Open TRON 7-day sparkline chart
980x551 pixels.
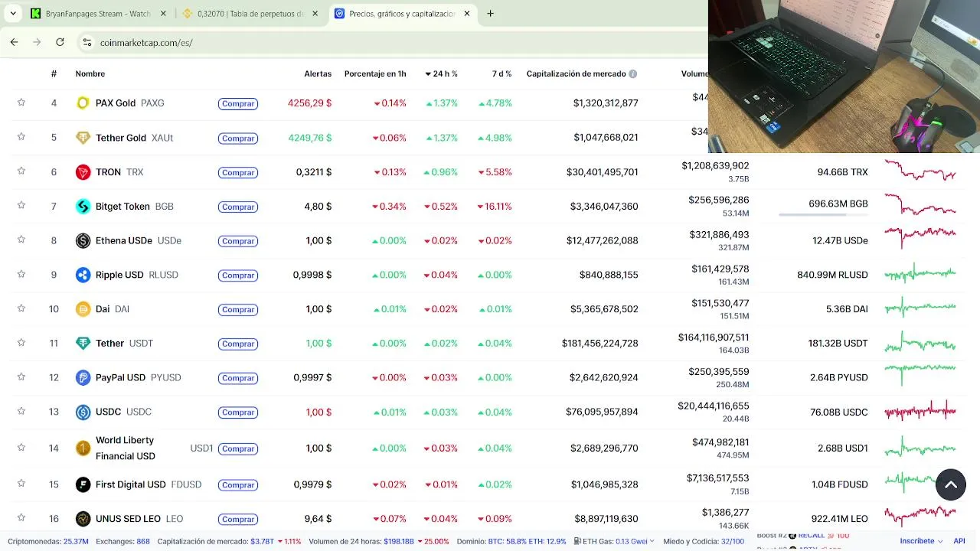pos(920,171)
